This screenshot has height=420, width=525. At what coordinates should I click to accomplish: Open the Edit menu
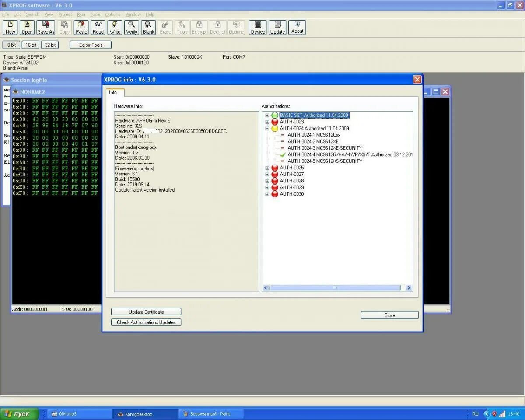click(17, 14)
